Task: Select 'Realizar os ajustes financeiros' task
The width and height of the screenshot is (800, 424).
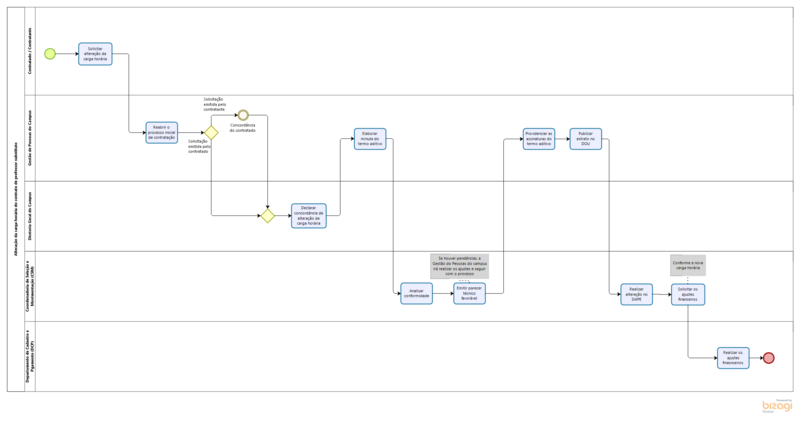Action: pos(733,358)
